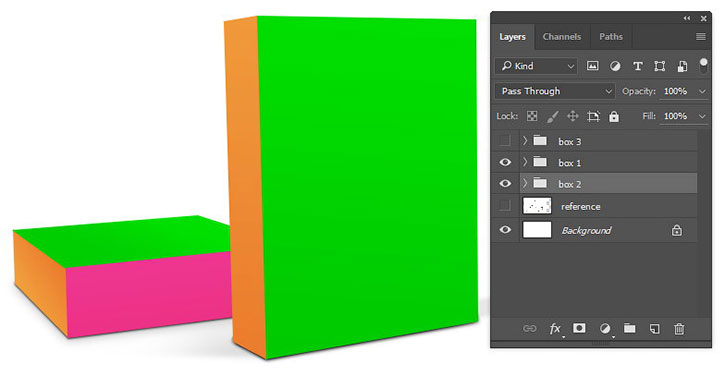This screenshot has height=376, width=725.
Task: Select the reference layer thumbnail
Action: tap(537, 205)
